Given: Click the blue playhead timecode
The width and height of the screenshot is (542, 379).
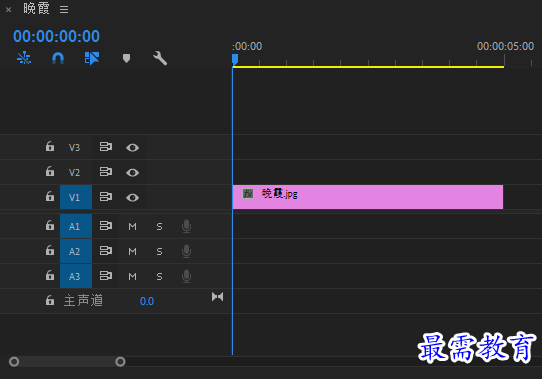Looking at the screenshot, I should coord(56,36).
